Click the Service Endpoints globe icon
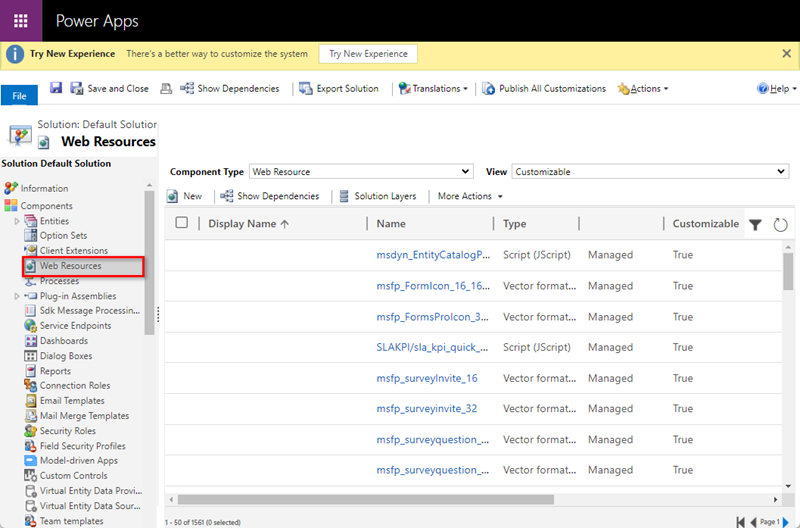 coord(31,325)
